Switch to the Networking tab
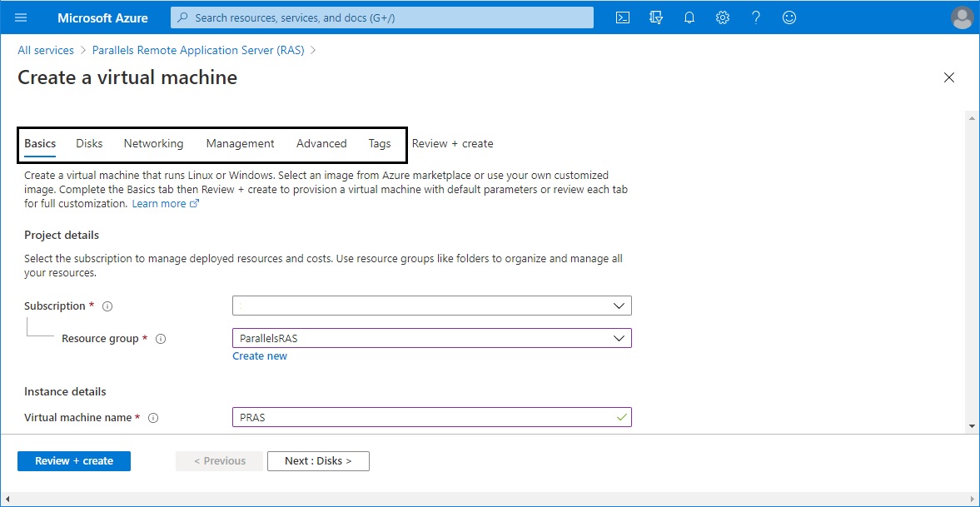Image resolution: width=980 pixels, height=507 pixels. (x=153, y=143)
